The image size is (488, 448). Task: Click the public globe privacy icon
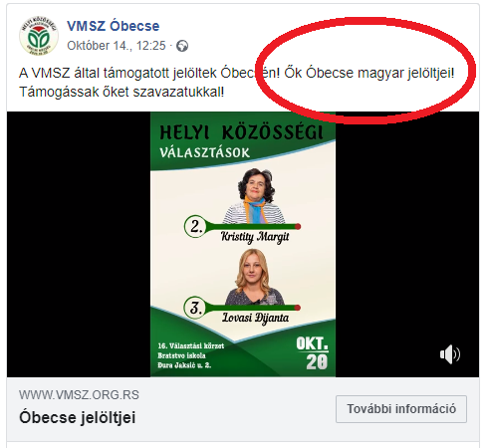(x=182, y=46)
